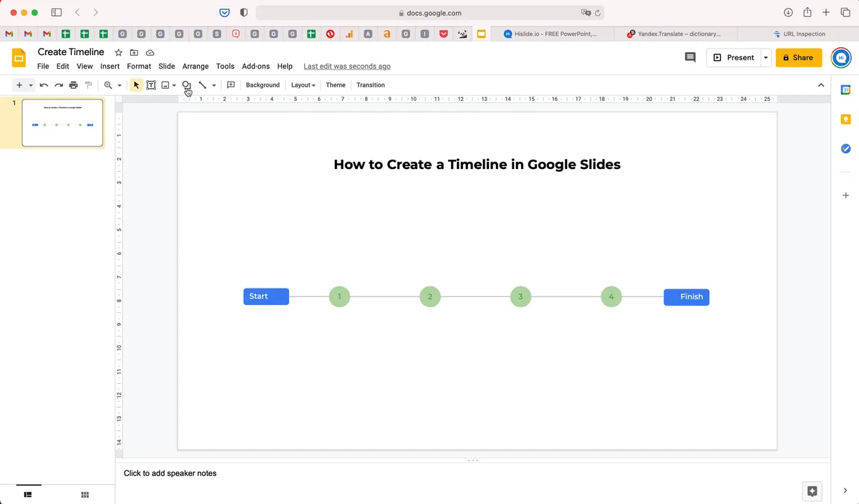
Task: Click the Move to folder icon
Action: [x=134, y=53]
